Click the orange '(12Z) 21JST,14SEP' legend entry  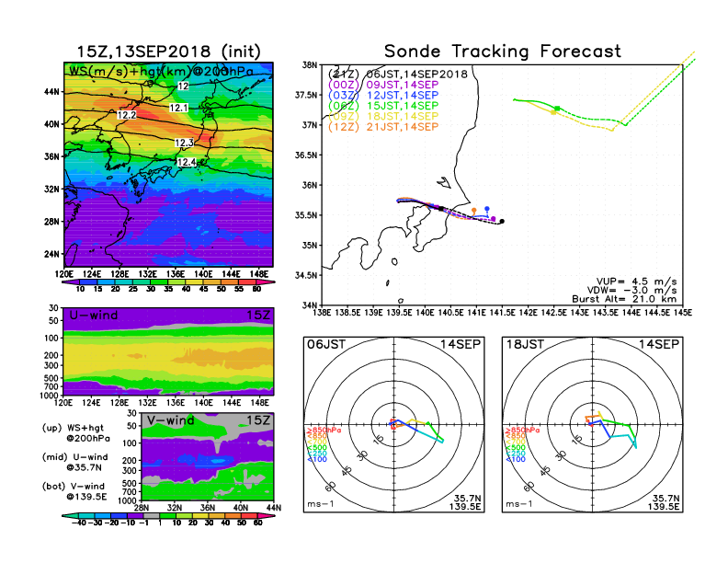[x=383, y=127]
